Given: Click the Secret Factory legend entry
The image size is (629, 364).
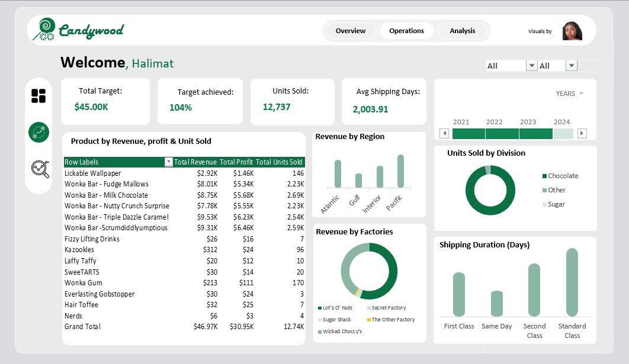Looking at the screenshot, I should 386,308.
